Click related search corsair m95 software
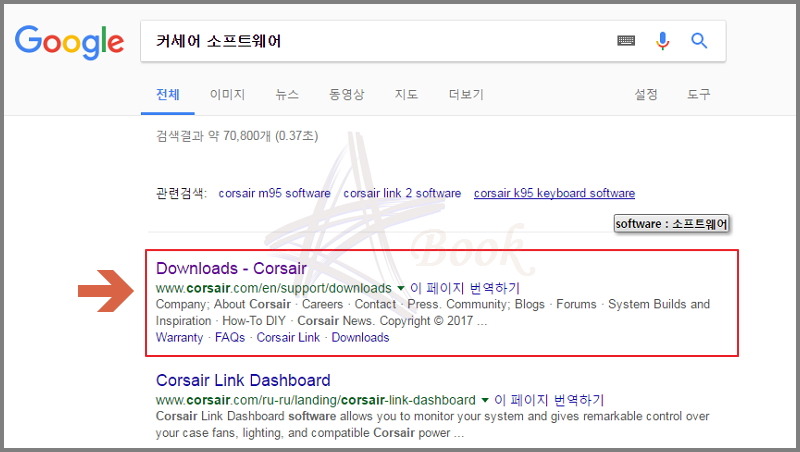The height and width of the screenshot is (452, 800). (x=274, y=193)
